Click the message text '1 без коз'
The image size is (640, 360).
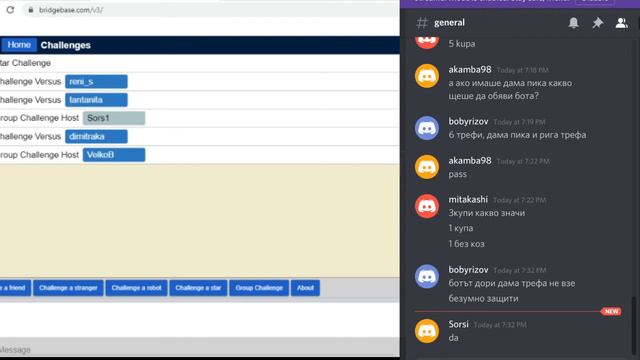[466, 244]
